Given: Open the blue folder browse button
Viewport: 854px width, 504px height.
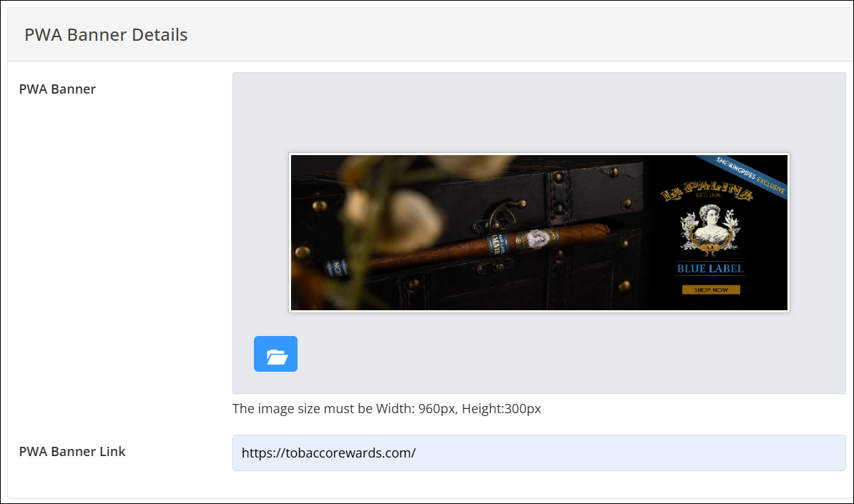Looking at the screenshot, I should 275,354.
